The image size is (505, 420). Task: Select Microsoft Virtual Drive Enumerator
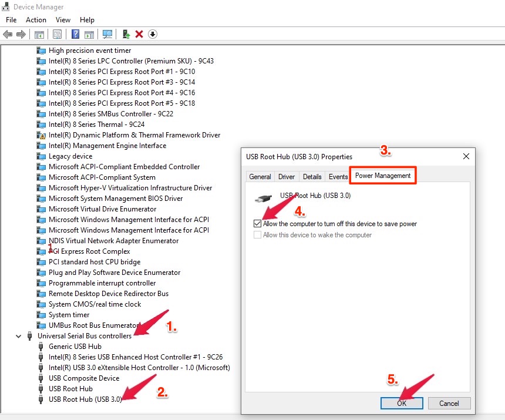click(x=102, y=209)
